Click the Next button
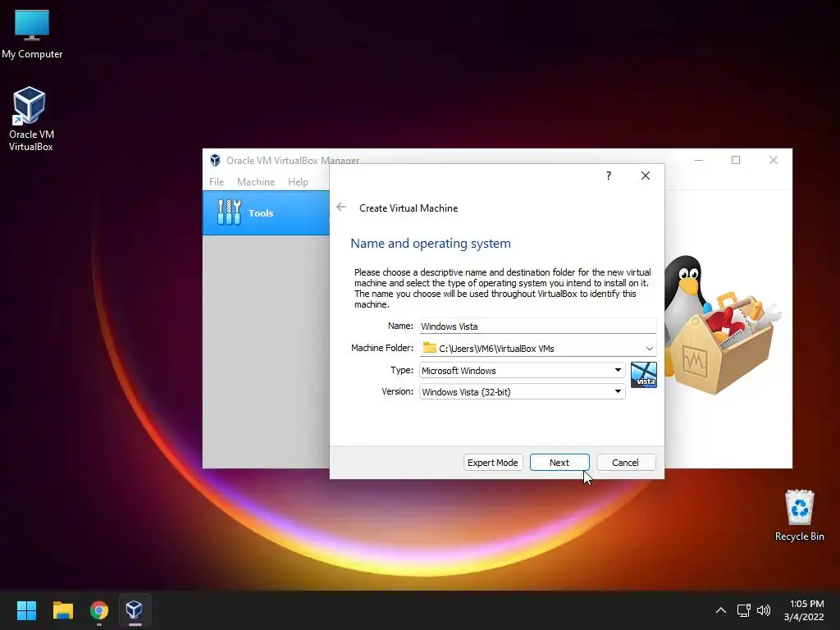This screenshot has height=630, width=840. click(x=559, y=463)
